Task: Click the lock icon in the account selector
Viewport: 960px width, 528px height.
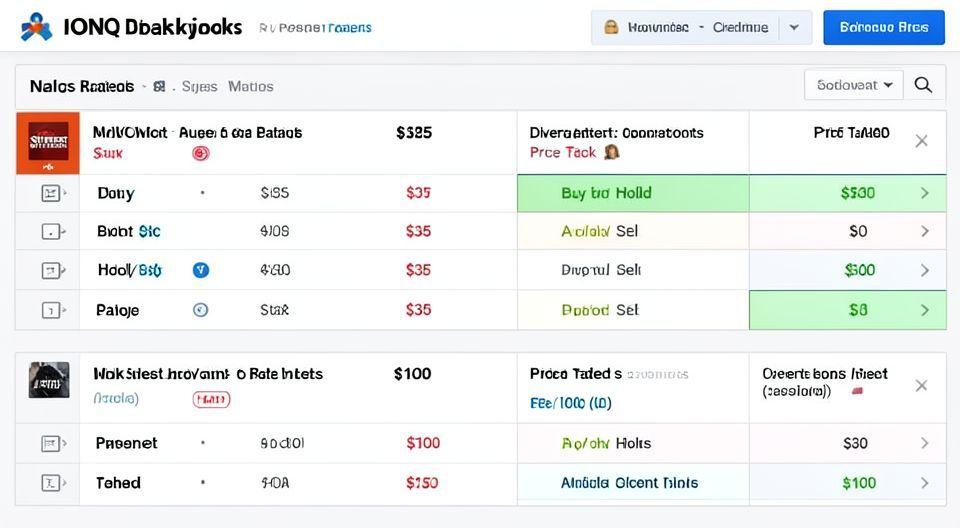Action: [610, 27]
